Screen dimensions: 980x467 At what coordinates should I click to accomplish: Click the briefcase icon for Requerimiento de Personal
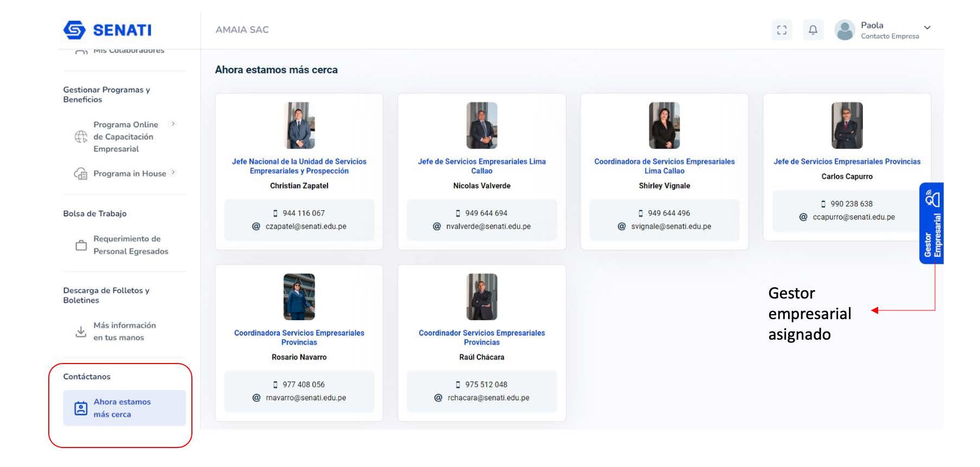[x=81, y=245]
